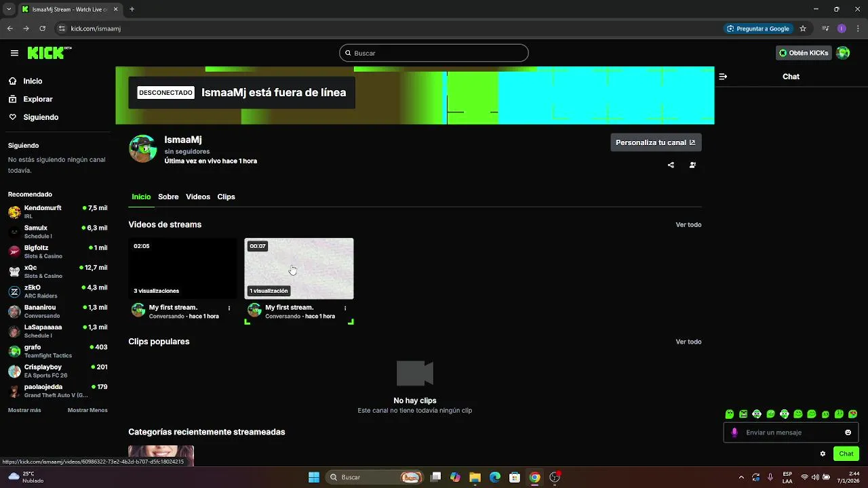The height and width of the screenshot is (488, 868).
Task: Open OBS Studio from taskbar
Action: click(555, 477)
